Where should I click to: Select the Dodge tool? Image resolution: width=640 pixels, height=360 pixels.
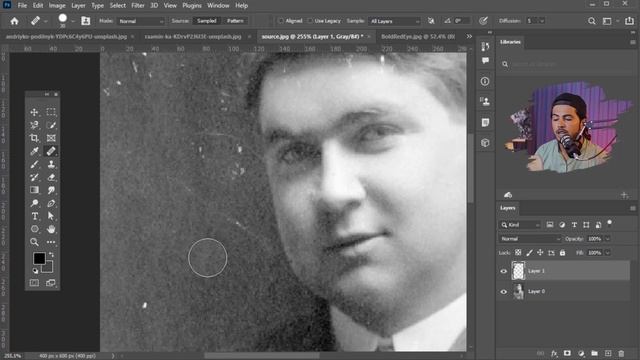click(x=34, y=203)
